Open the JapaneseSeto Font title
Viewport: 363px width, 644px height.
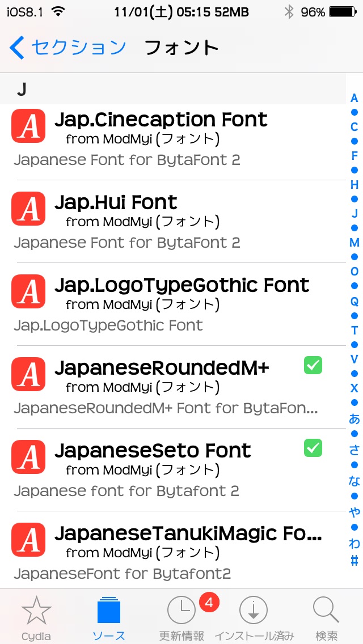153,451
